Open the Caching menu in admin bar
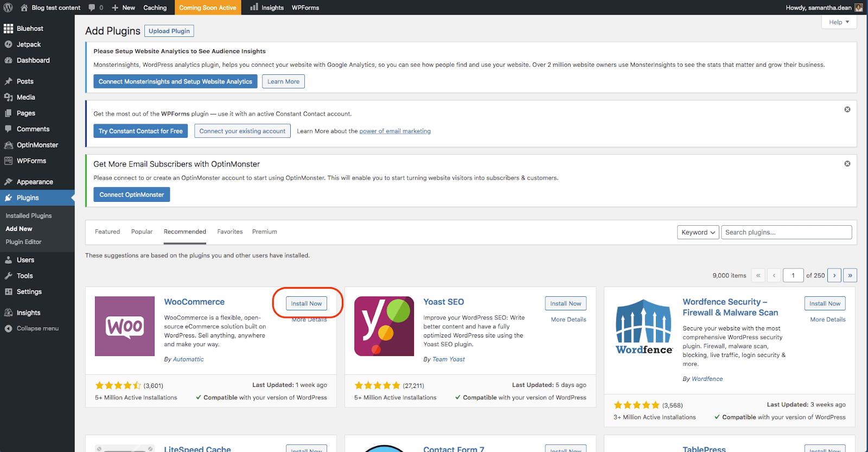The height and width of the screenshot is (452, 868). tap(155, 8)
